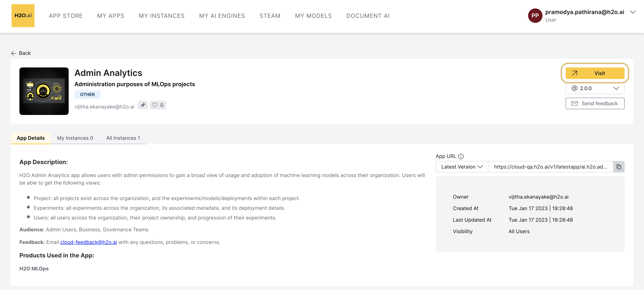The image size is (644, 290).
Task: Click the Send feedback envelope icon
Action: coord(574,104)
